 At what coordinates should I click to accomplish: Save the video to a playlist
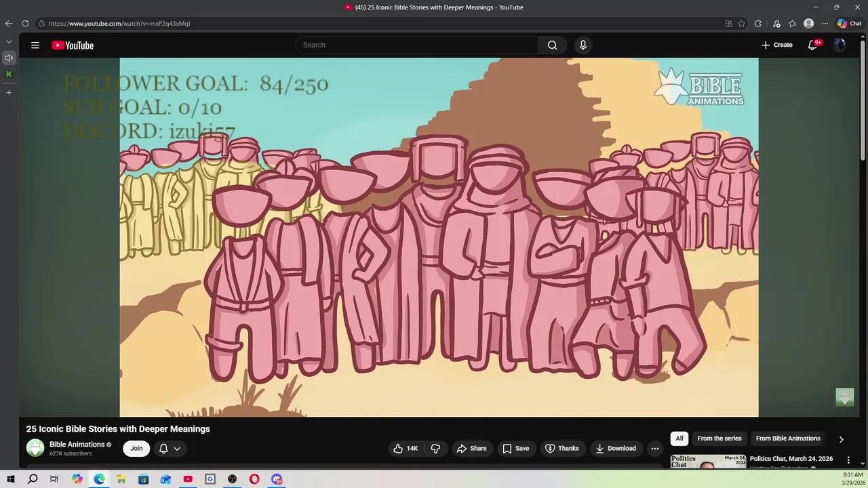click(x=515, y=448)
